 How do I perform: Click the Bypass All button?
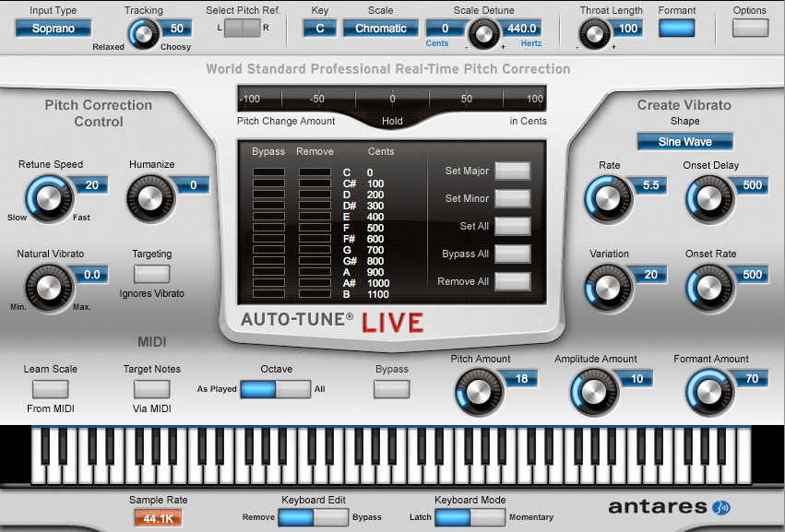coord(513,254)
